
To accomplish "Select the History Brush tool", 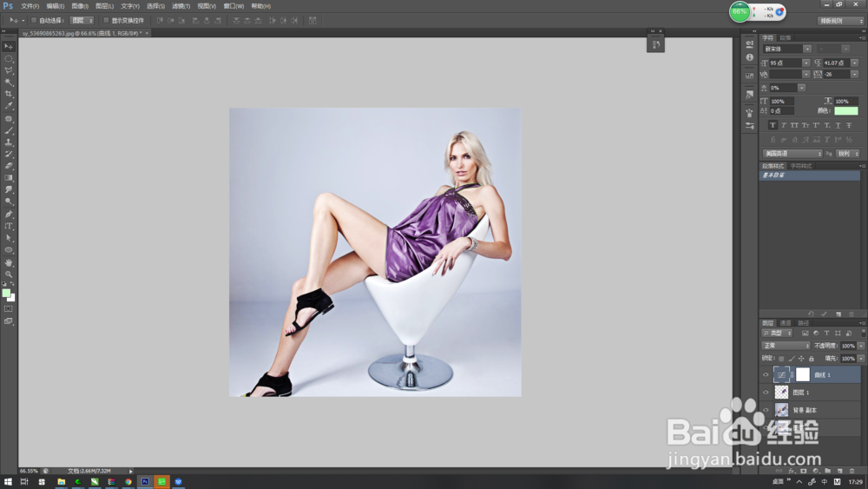I will [x=9, y=154].
